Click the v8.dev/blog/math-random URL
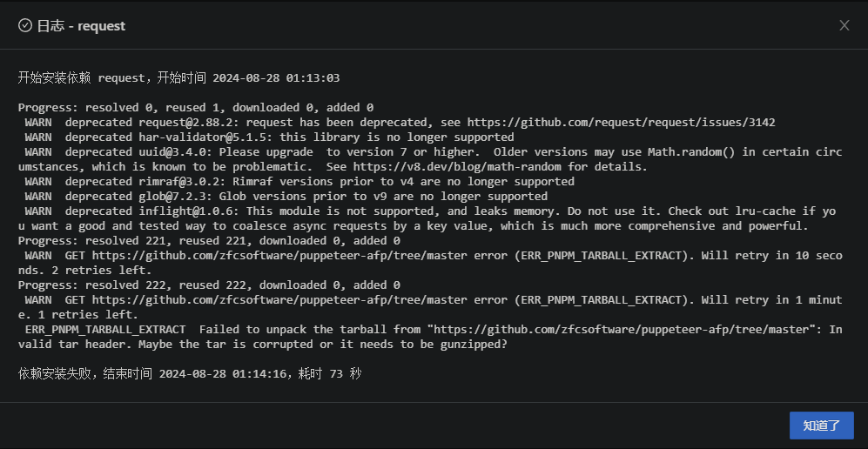The width and height of the screenshot is (868, 449). pyautogui.click(x=457, y=166)
